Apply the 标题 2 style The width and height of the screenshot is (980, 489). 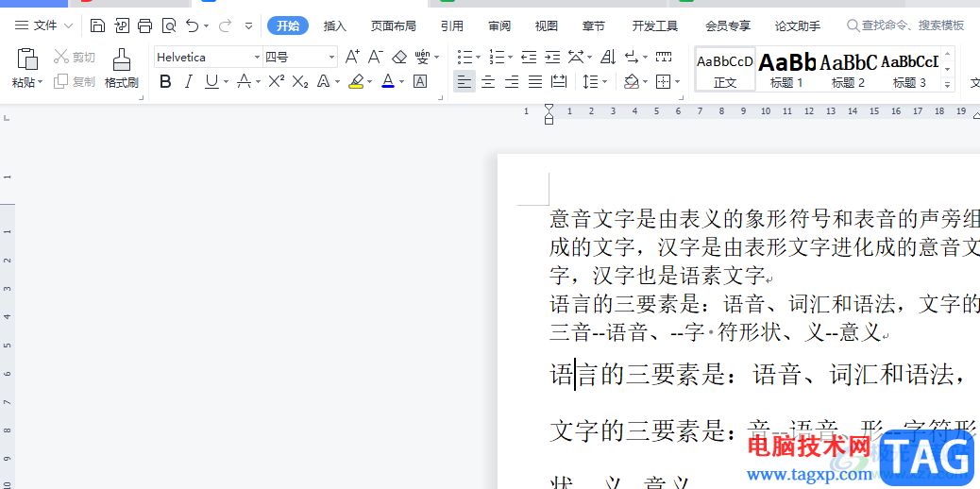[848, 69]
